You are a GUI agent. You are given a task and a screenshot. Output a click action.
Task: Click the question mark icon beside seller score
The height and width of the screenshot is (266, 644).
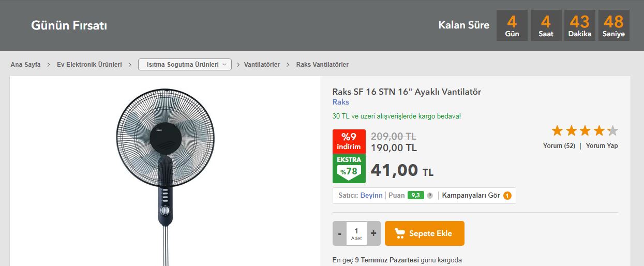pos(429,196)
